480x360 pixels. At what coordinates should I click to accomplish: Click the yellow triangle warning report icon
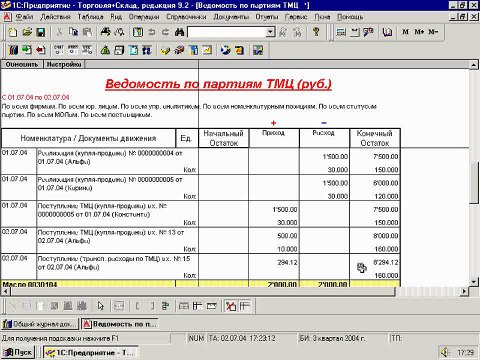[x=105, y=50]
